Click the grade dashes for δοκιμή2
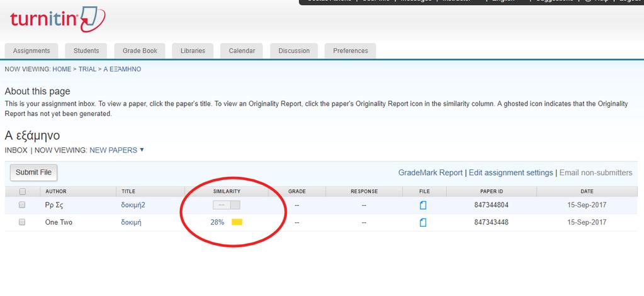The height and width of the screenshot is (296, 644). 297,205
